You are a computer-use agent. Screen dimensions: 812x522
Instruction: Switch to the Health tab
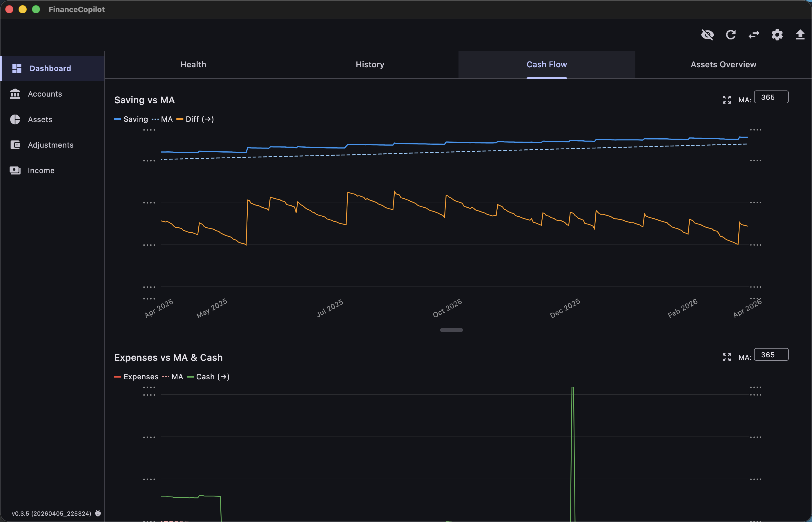(x=193, y=64)
